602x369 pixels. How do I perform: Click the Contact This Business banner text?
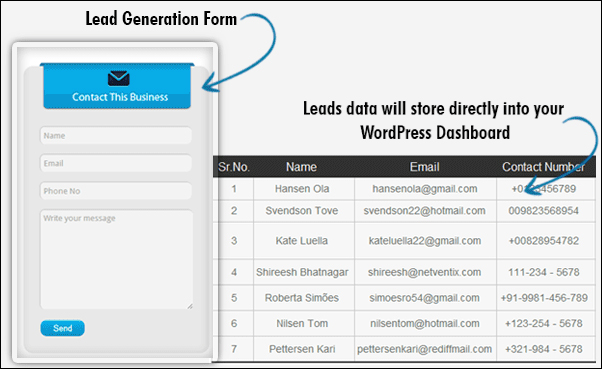(120, 97)
